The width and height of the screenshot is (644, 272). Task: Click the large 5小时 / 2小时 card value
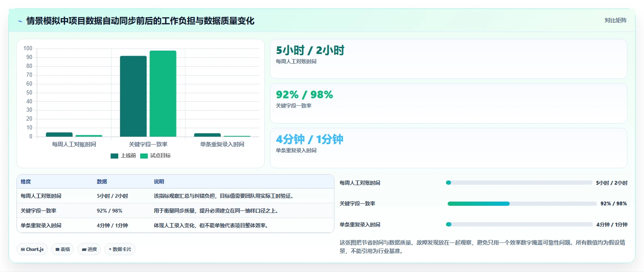click(310, 51)
